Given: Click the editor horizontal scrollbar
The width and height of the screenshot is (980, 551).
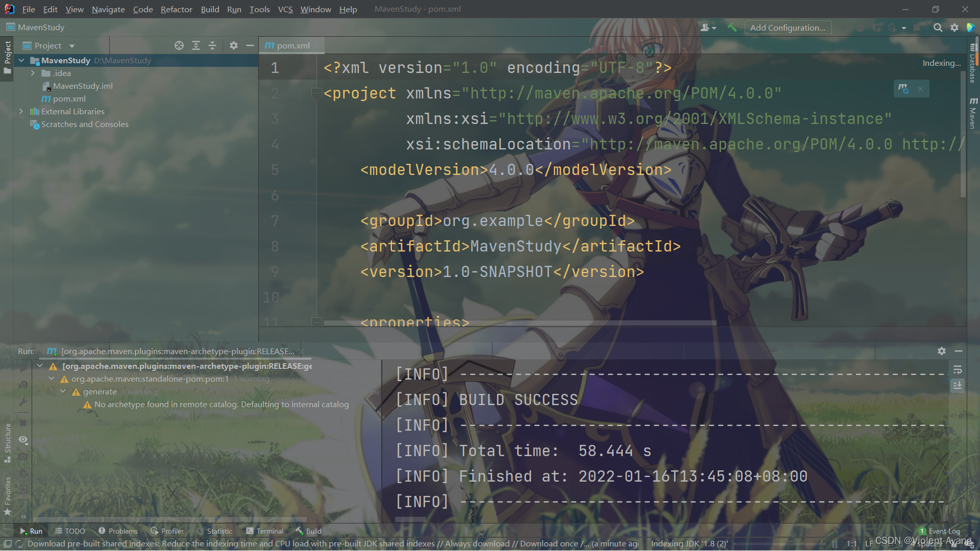Looking at the screenshot, I should 520,323.
